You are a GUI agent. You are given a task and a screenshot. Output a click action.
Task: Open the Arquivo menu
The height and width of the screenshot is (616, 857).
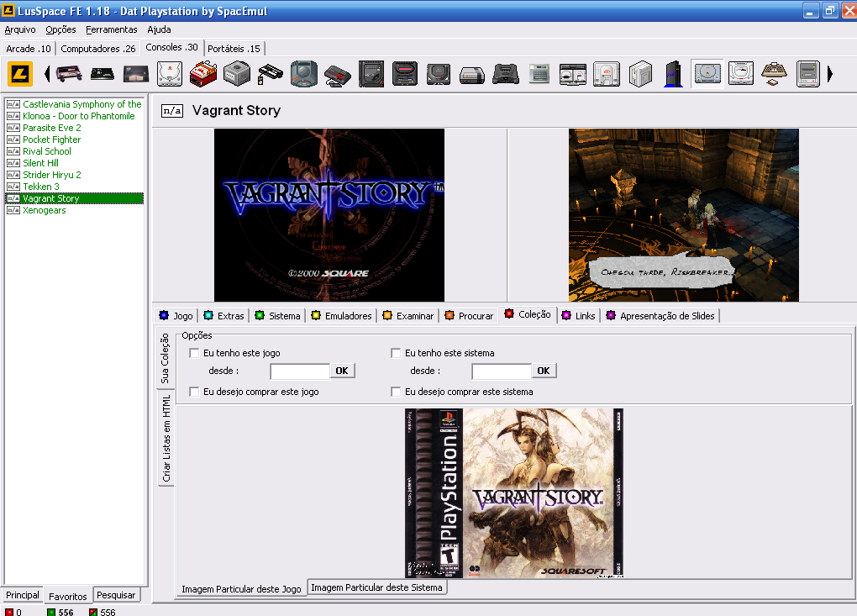pyautogui.click(x=20, y=29)
